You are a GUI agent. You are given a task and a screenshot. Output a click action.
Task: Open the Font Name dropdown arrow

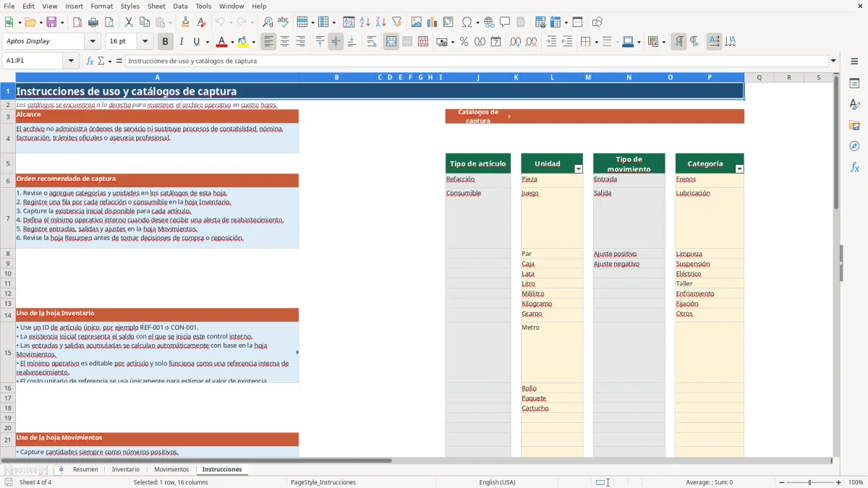pyautogui.click(x=94, y=42)
